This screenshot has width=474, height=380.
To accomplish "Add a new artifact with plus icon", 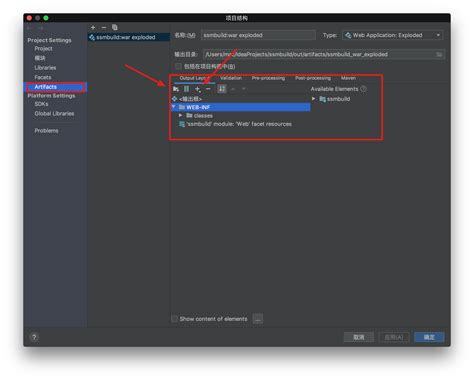I will coord(93,27).
